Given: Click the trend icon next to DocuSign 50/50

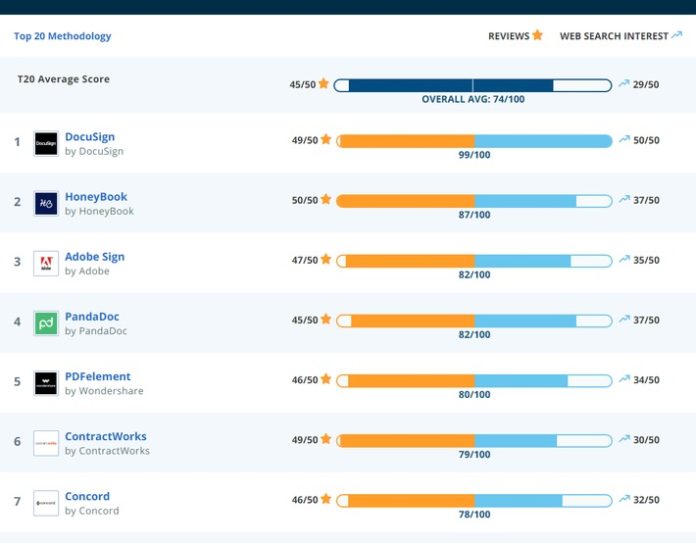Looking at the screenshot, I should [625, 139].
